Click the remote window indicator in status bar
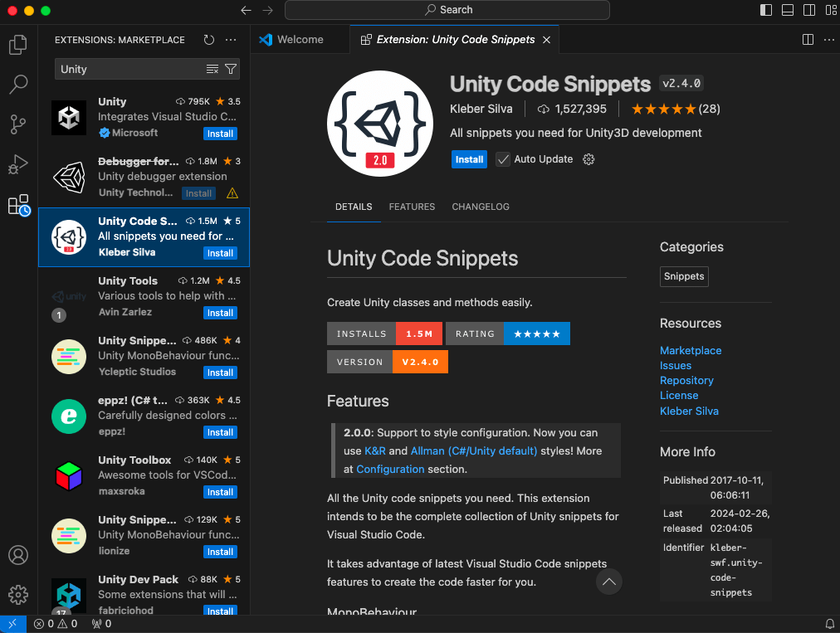The width and height of the screenshot is (840, 633). point(12,624)
